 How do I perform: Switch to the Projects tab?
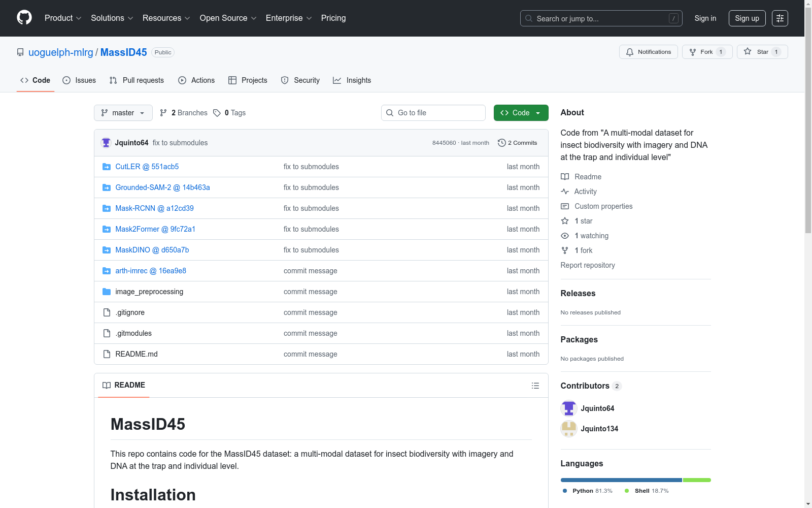click(x=248, y=80)
